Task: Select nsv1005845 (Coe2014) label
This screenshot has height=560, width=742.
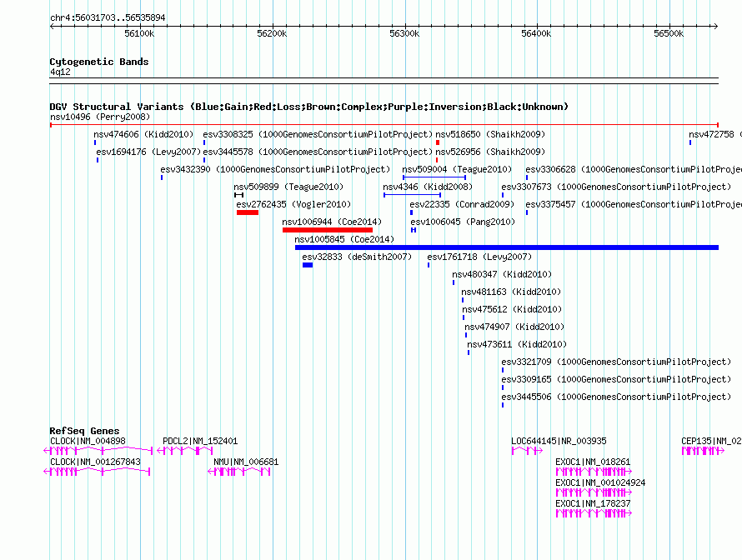Action: coord(344,239)
